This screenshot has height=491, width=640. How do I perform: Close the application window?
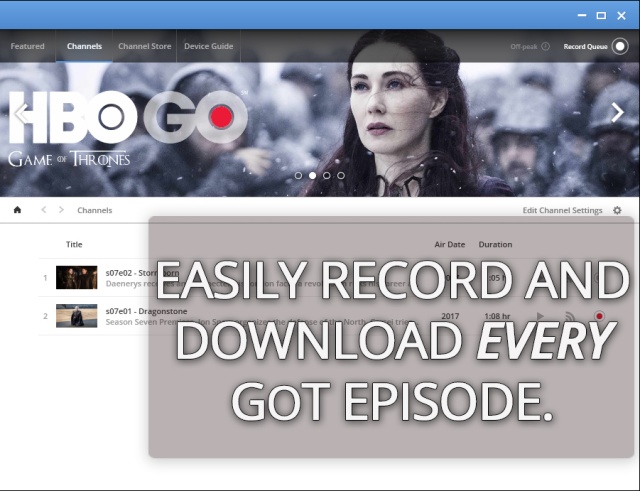click(621, 16)
